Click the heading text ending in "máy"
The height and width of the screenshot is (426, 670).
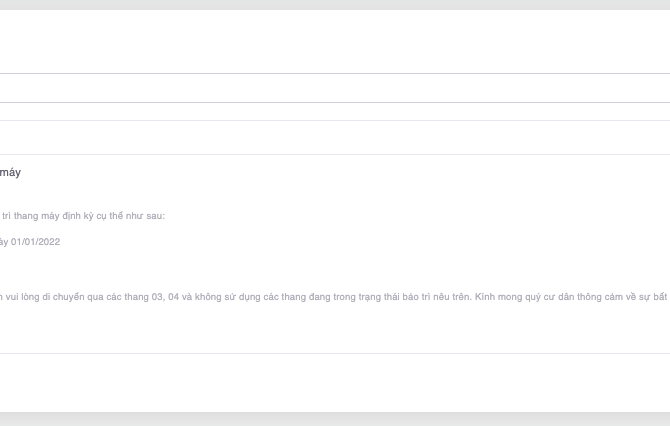coord(10,173)
